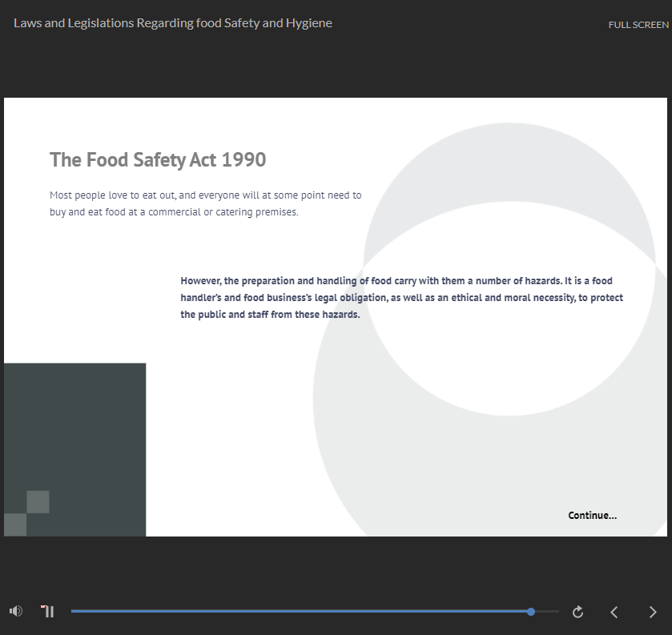Viewport: 672px width, 635px height.
Task: Click the "Most people love to eat out" paragraph
Action: (x=205, y=203)
